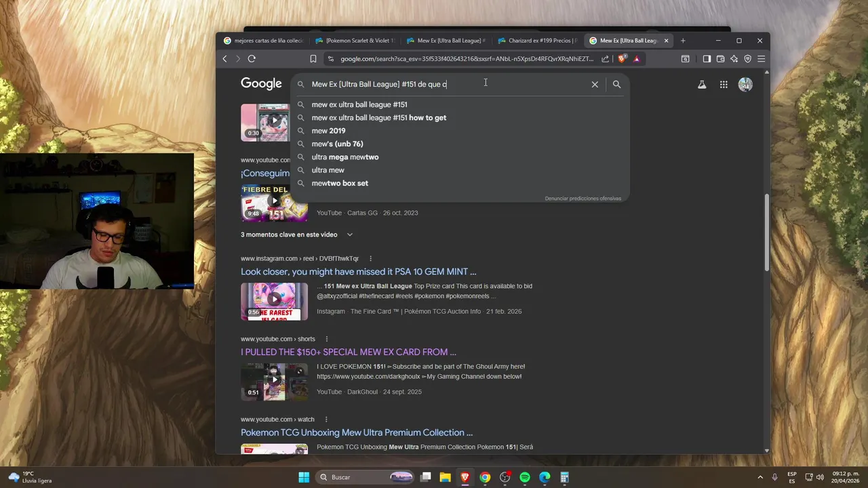The image size is (868, 488).
Task: Open Google apps grid
Action: (x=724, y=85)
